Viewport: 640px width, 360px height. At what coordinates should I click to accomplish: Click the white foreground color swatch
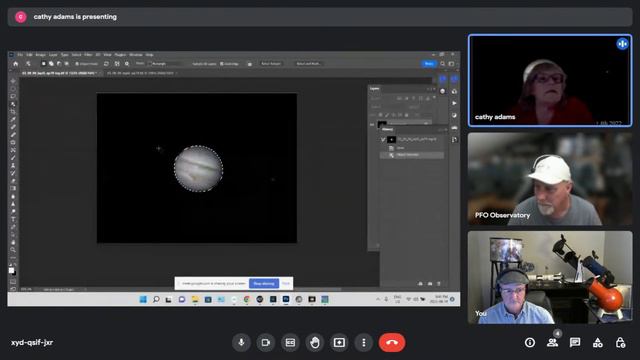pyautogui.click(x=11, y=270)
